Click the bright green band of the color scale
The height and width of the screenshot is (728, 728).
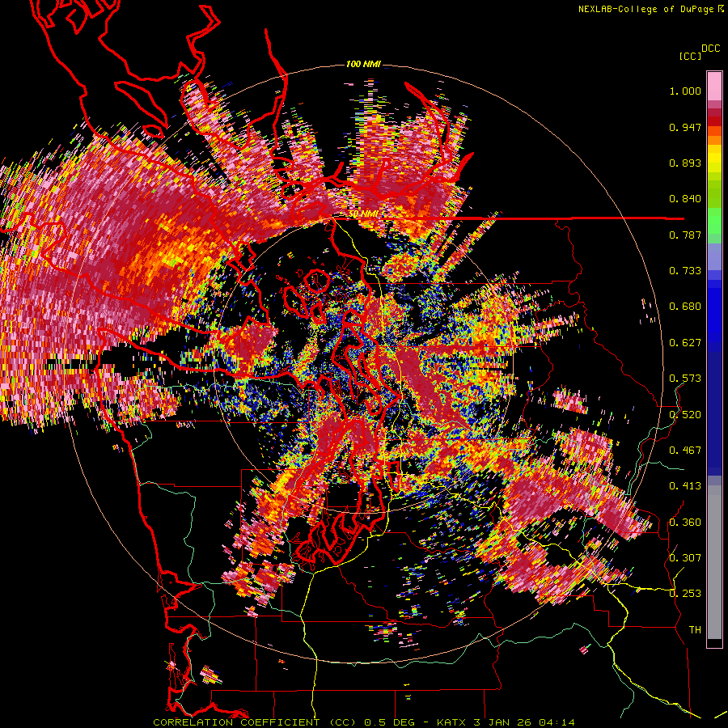714,220
